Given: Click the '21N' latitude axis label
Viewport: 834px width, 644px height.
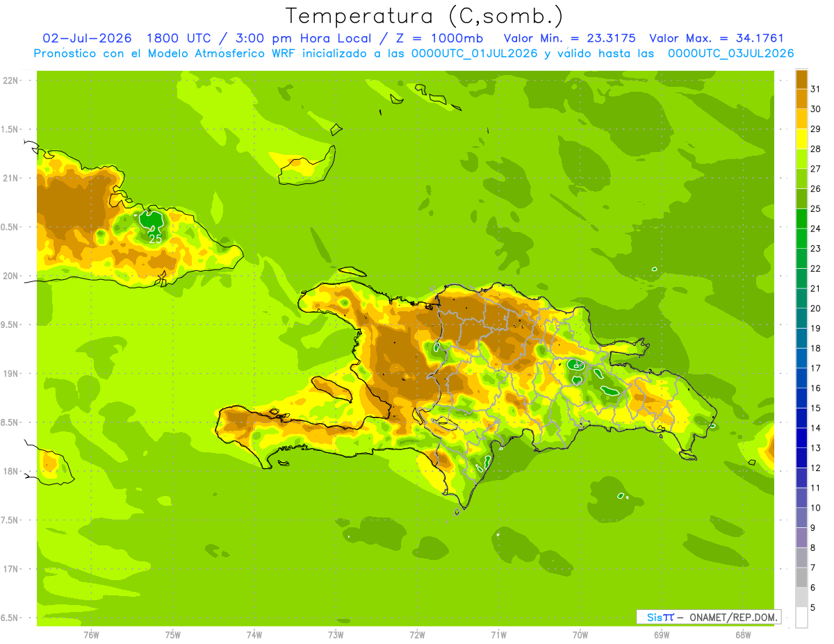Looking at the screenshot, I should (x=11, y=179).
